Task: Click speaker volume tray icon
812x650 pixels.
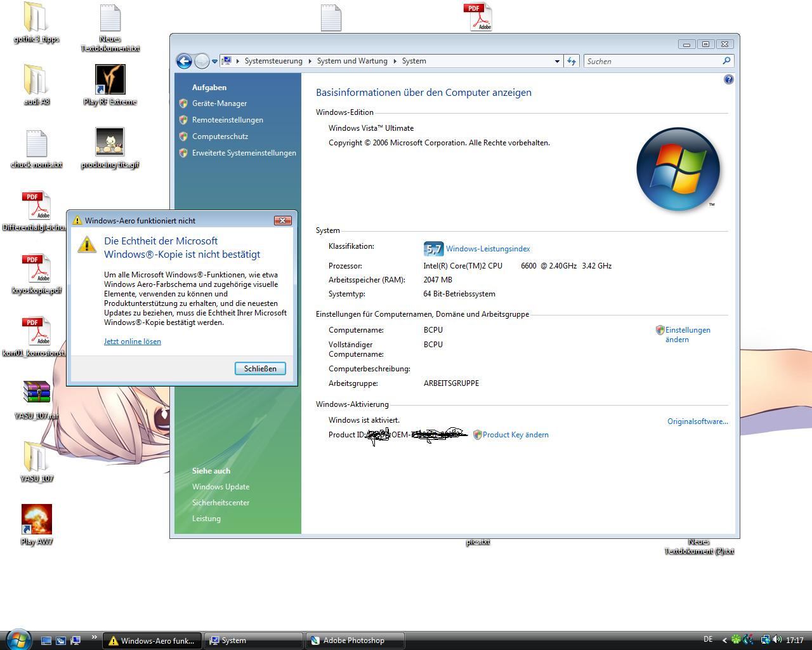Action: point(776,640)
